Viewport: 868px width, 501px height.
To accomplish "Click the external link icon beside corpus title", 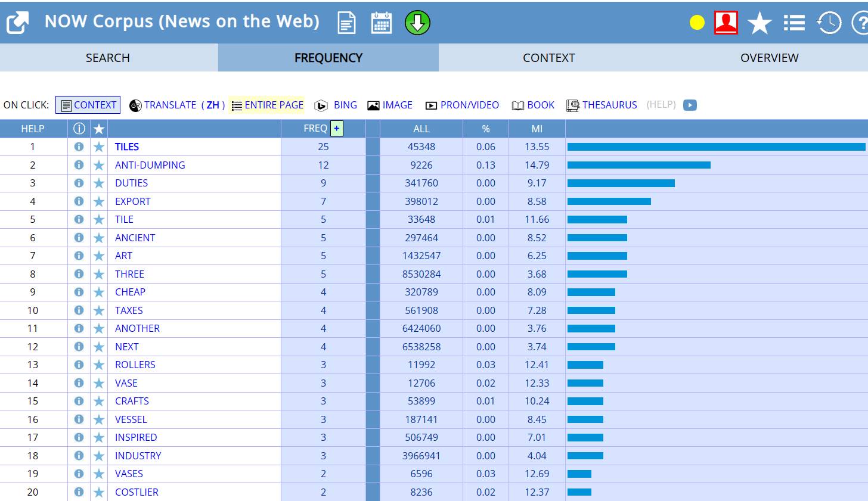I will pyautogui.click(x=17, y=23).
